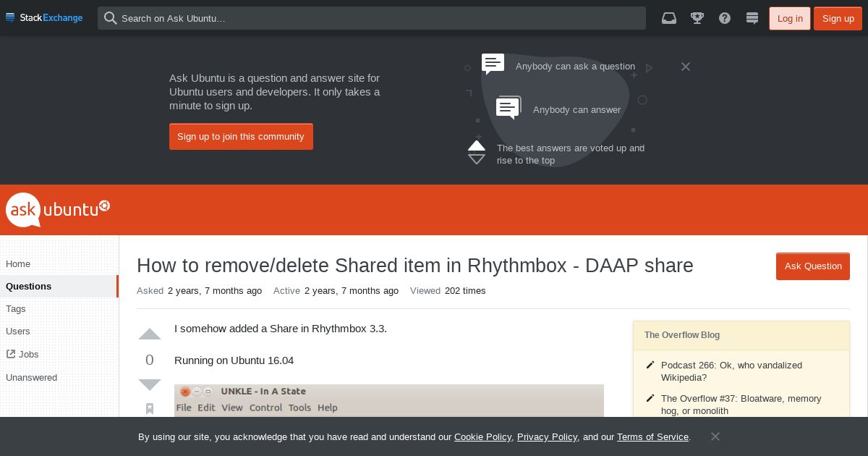Downvote the question
This screenshot has height=456, width=868.
(x=150, y=384)
